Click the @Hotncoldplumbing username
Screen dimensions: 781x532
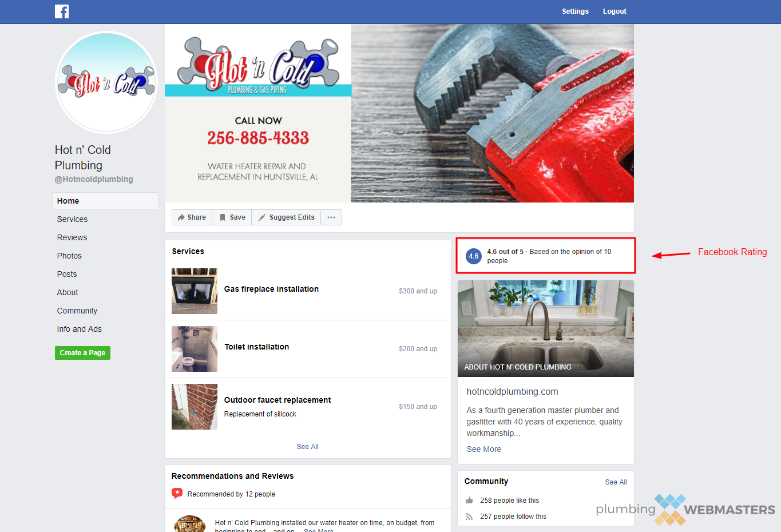(x=94, y=179)
